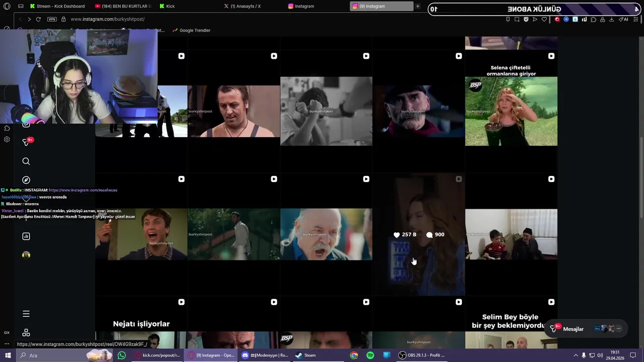Switch to BEN BU KURTLAR YouTube tab
The image size is (644, 362).
[123, 6]
